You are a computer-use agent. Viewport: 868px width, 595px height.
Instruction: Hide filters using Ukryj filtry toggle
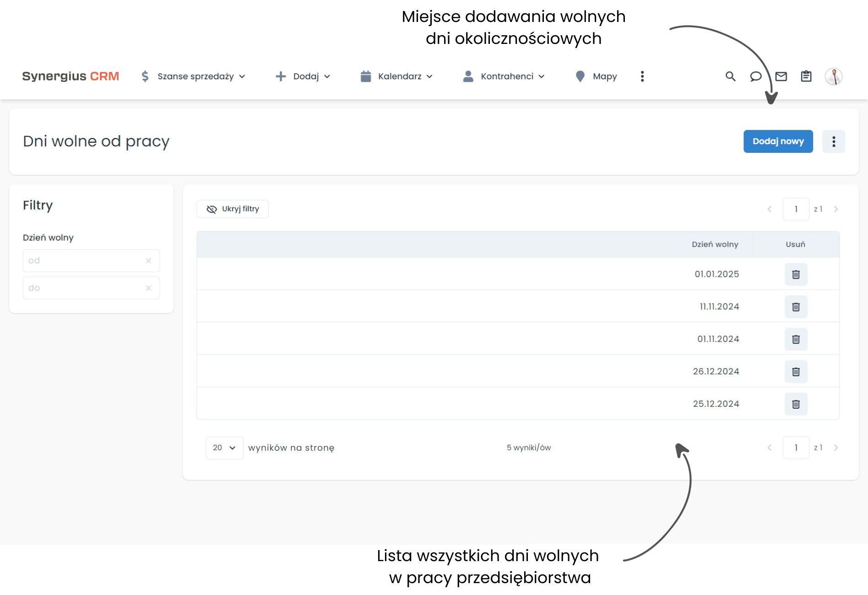pos(232,209)
